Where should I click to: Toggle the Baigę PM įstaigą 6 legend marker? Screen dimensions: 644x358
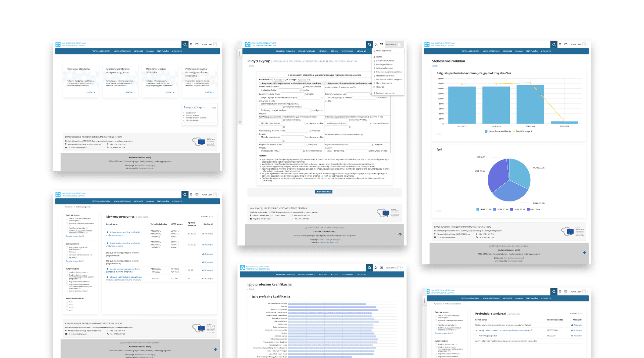tap(514, 131)
